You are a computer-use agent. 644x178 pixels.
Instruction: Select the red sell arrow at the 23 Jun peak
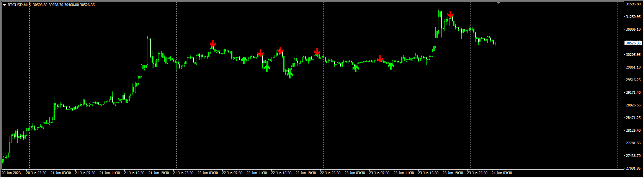click(451, 14)
